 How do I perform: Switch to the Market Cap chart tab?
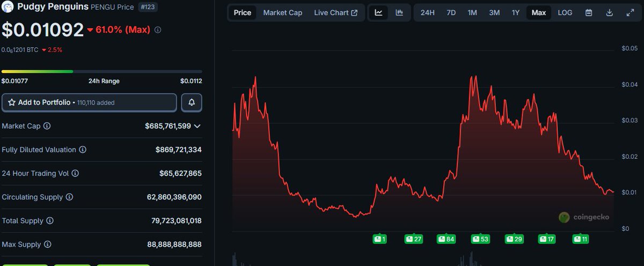pyautogui.click(x=283, y=12)
